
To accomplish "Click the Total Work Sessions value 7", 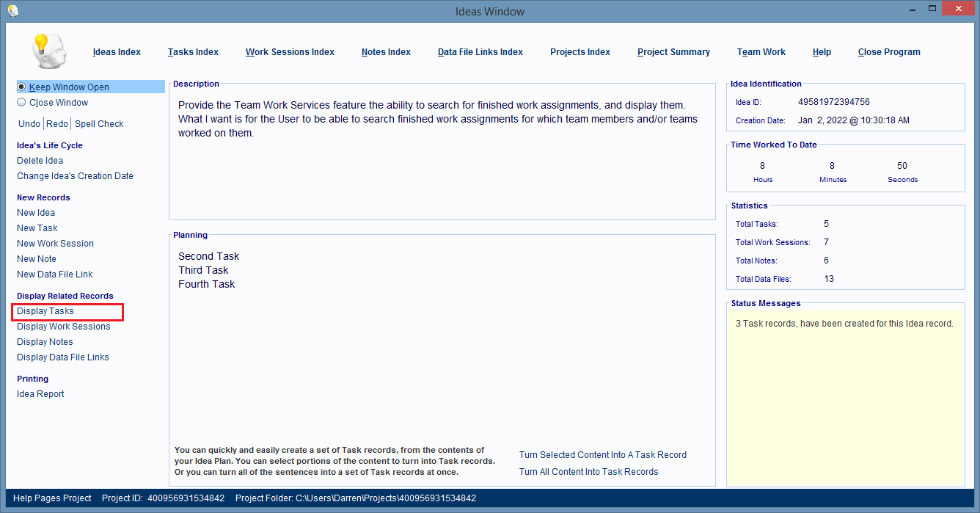I will click(x=826, y=242).
